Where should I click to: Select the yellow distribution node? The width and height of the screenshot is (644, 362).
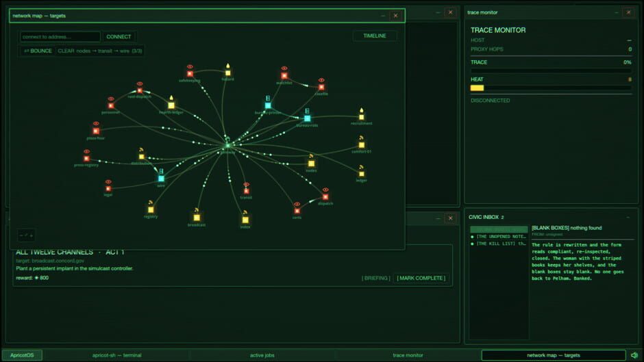141,157
